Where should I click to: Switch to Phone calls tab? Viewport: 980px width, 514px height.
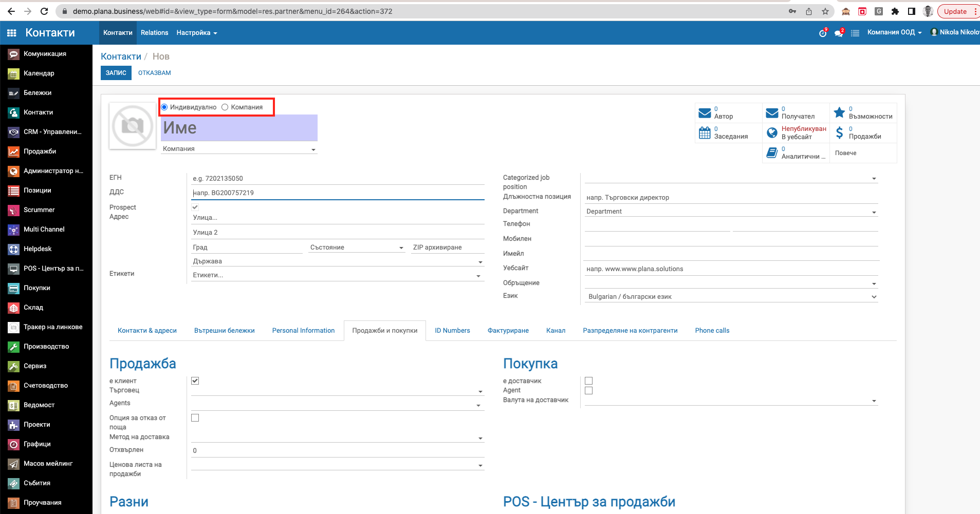click(712, 331)
